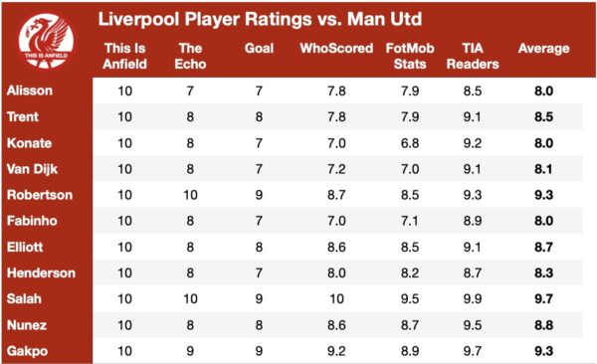Select Konate's FotMob Stats rating 6.8

pyautogui.click(x=410, y=143)
